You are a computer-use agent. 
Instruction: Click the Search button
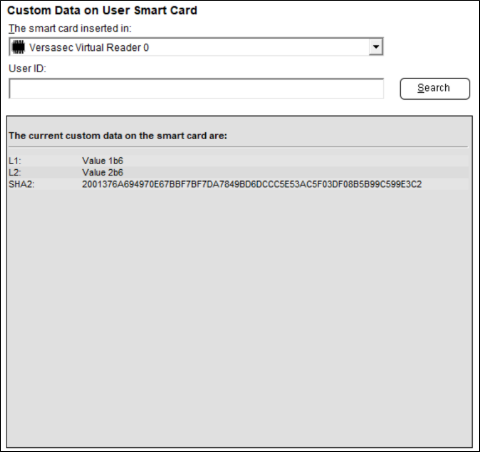(435, 89)
